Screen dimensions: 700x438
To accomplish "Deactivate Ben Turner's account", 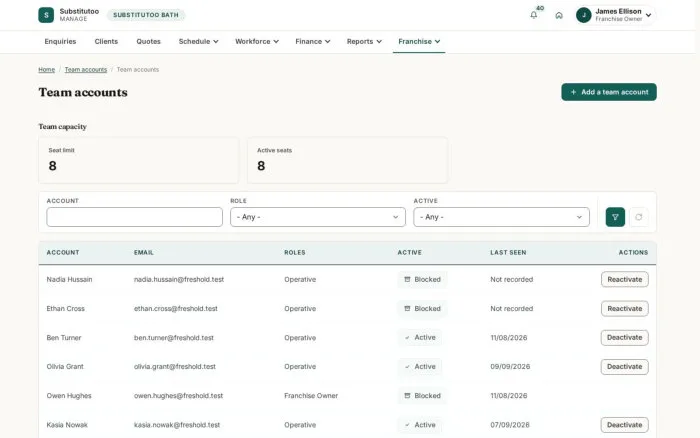I will click(625, 338).
